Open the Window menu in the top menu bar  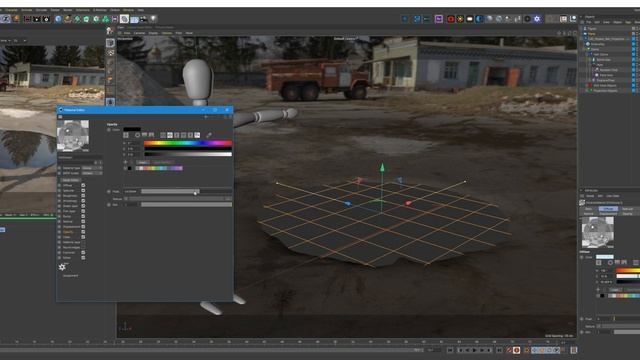pyautogui.click(x=128, y=10)
